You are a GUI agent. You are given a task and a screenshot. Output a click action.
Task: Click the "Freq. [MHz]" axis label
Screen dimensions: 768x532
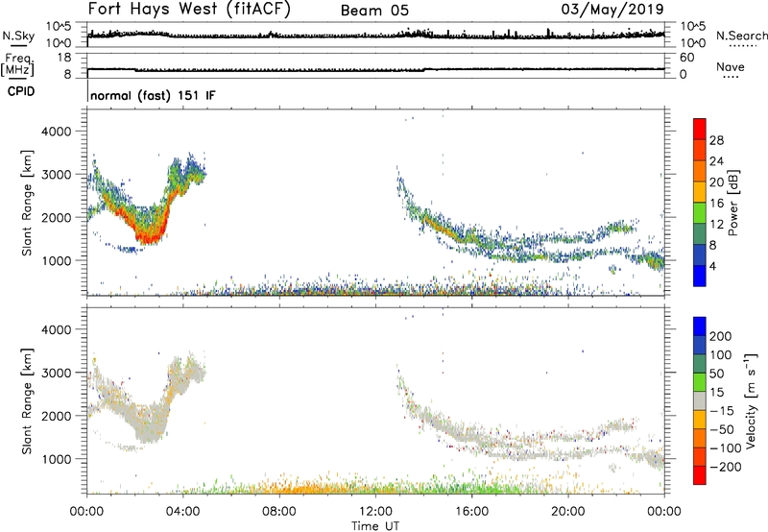[x=17, y=64]
